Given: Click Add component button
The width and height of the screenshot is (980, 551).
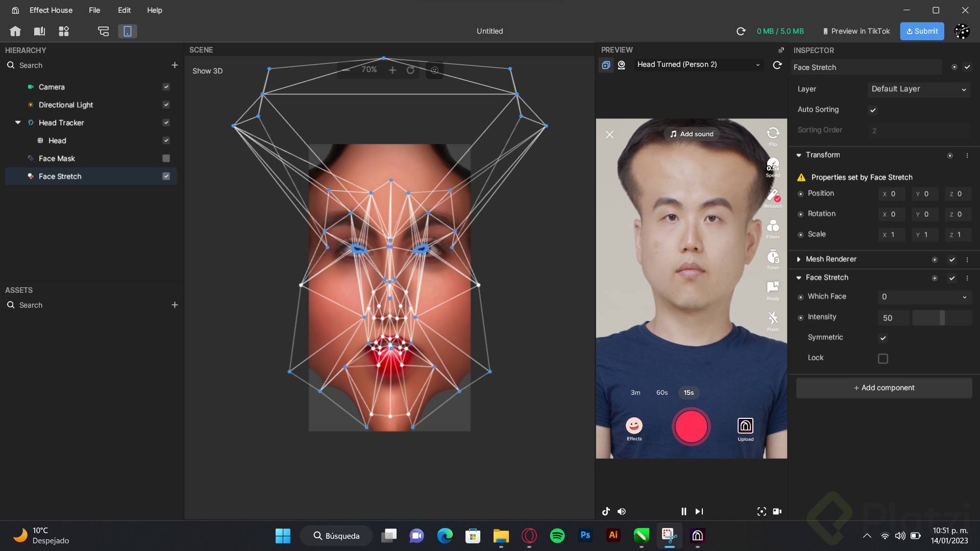Looking at the screenshot, I should (x=884, y=388).
